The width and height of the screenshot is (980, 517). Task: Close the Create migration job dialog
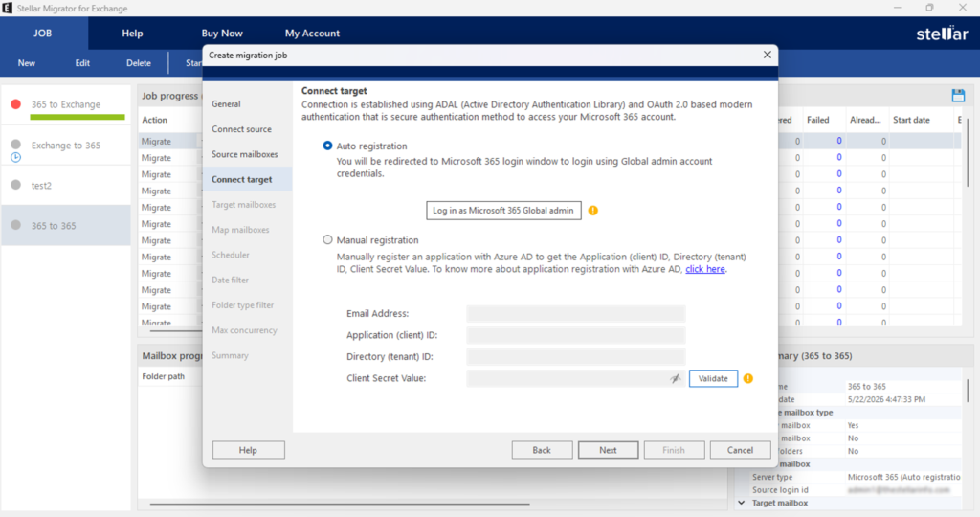(767, 55)
